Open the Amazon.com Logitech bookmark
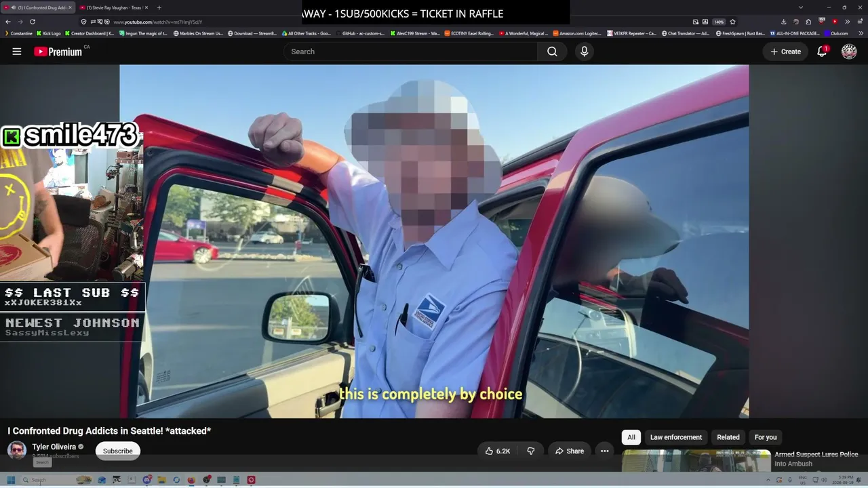Image resolution: width=868 pixels, height=488 pixels. point(578,33)
